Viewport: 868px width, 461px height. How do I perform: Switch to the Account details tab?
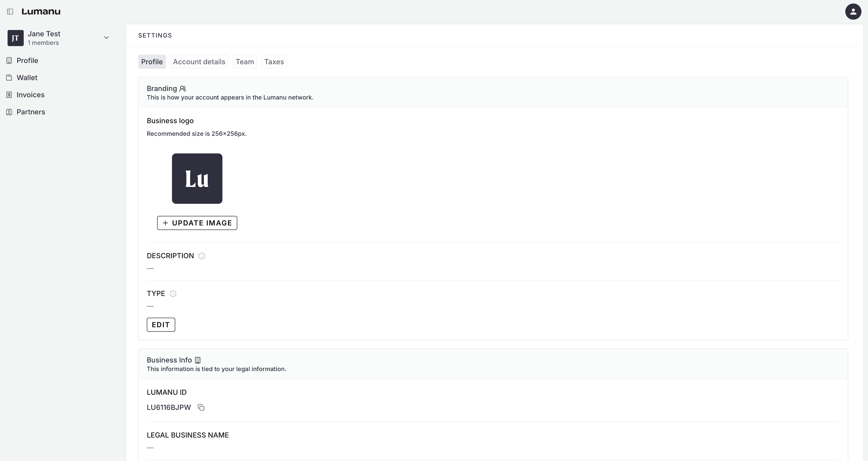199,62
